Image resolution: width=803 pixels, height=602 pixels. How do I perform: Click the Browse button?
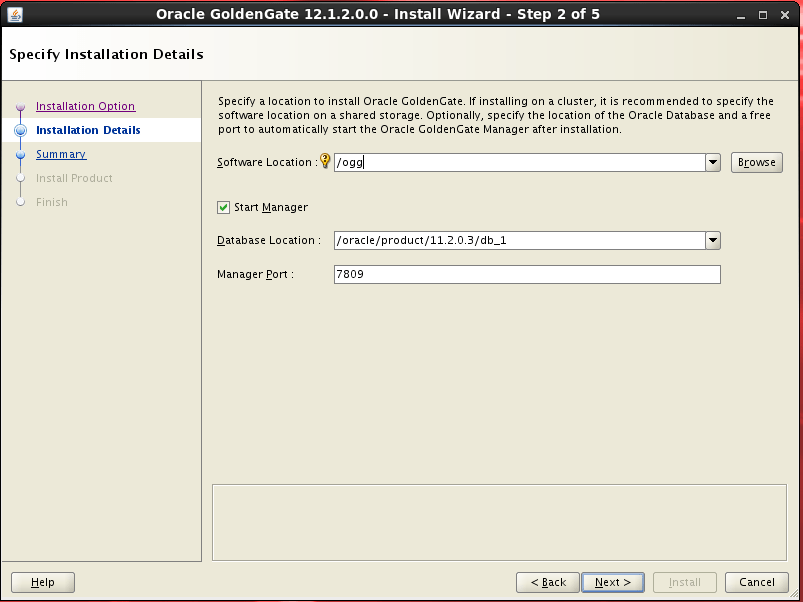(756, 162)
